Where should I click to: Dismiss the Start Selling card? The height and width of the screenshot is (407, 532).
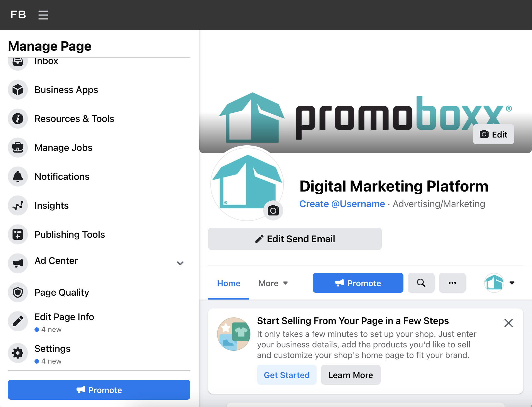[509, 323]
